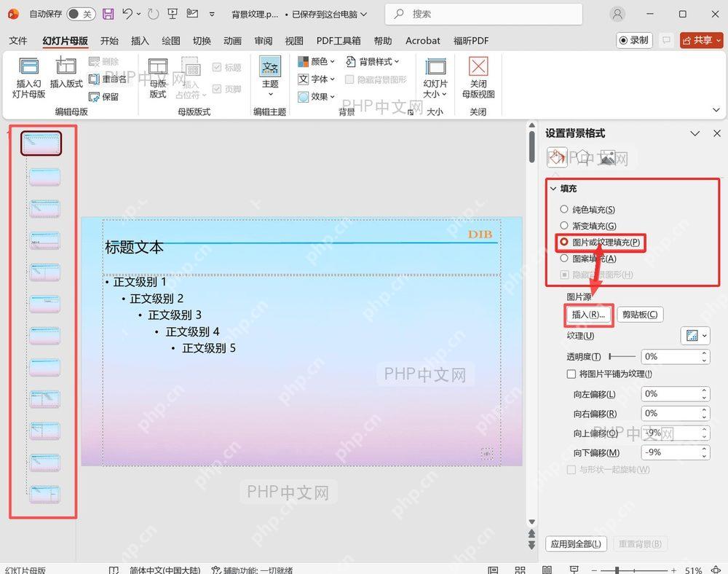Click the 剪贴板(C) button
Image resolution: width=728 pixels, height=574 pixels.
click(640, 315)
